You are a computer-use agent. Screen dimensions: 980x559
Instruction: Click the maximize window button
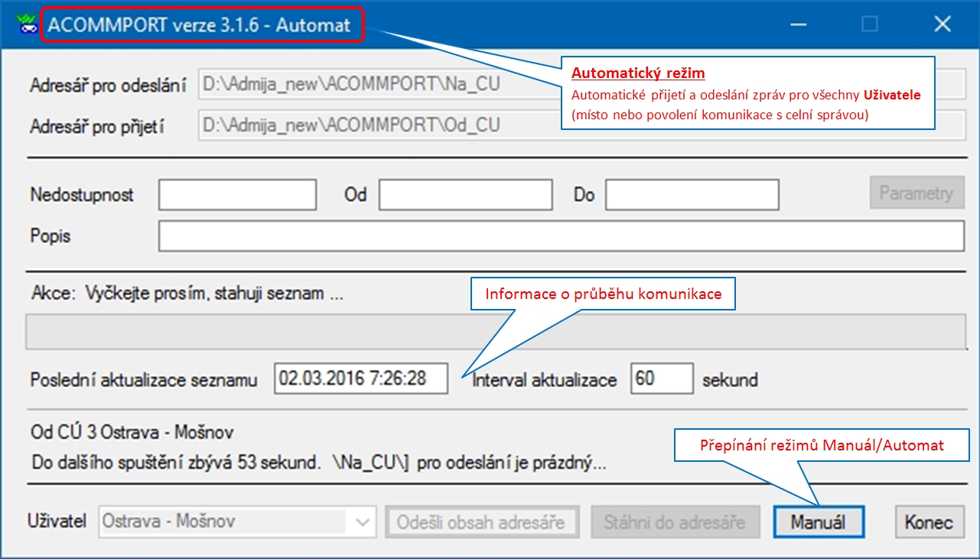pyautogui.click(x=870, y=24)
